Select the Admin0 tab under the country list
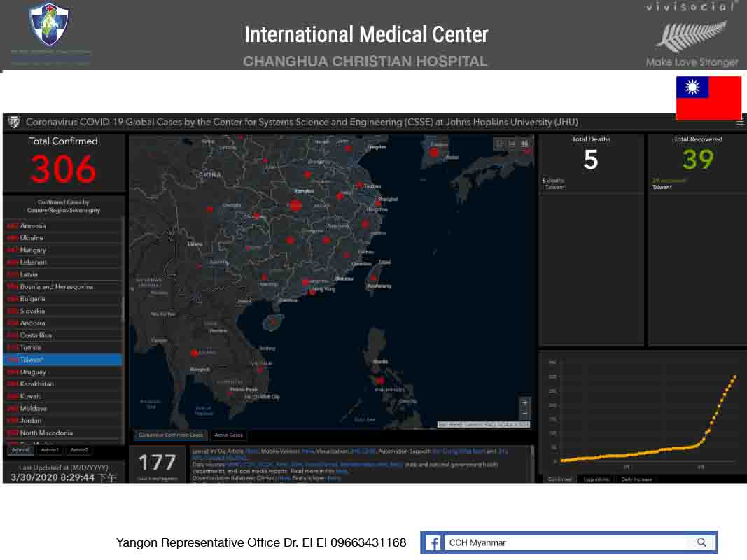Image resolution: width=747 pixels, height=560 pixels. (20, 450)
